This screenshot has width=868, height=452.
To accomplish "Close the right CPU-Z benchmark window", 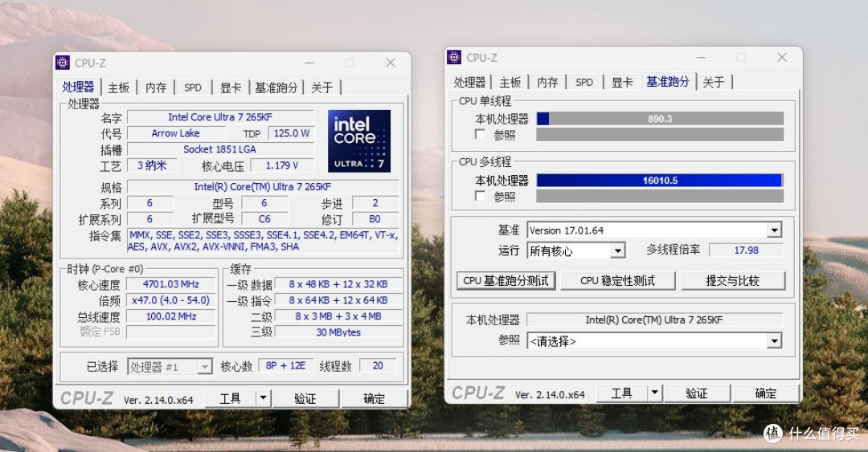I will pyautogui.click(x=782, y=57).
